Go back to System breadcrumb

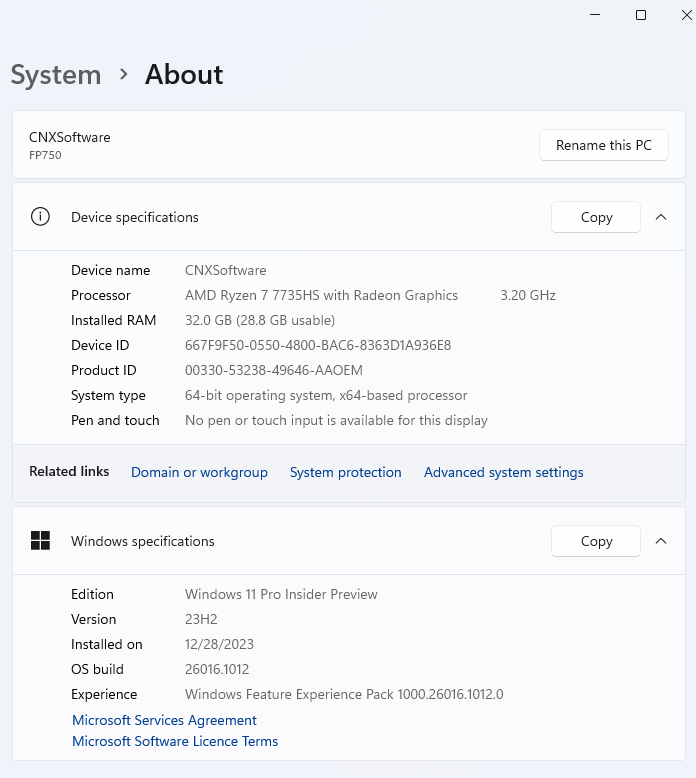point(56,75)
